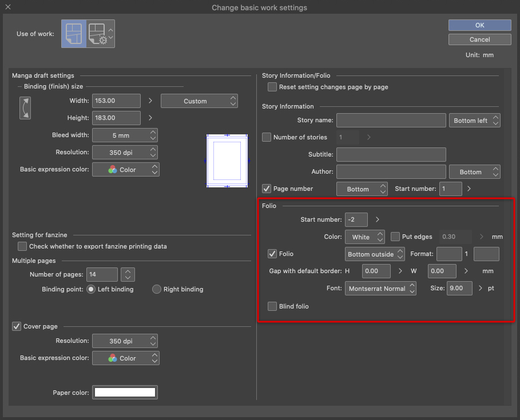
Task: Click the swap width and height icon
Action: pos(25,108)
